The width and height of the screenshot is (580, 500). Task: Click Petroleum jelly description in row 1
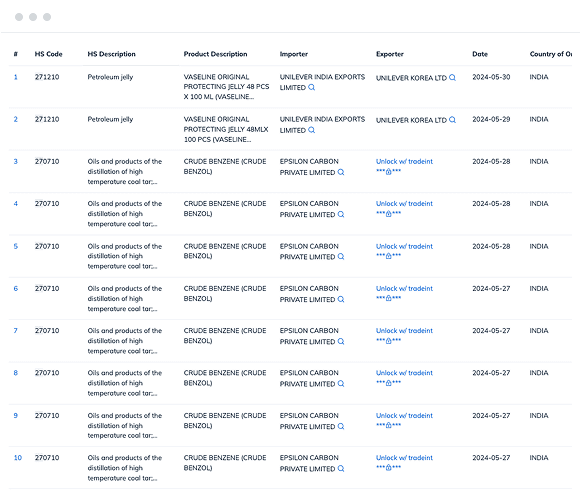[110, 77]
